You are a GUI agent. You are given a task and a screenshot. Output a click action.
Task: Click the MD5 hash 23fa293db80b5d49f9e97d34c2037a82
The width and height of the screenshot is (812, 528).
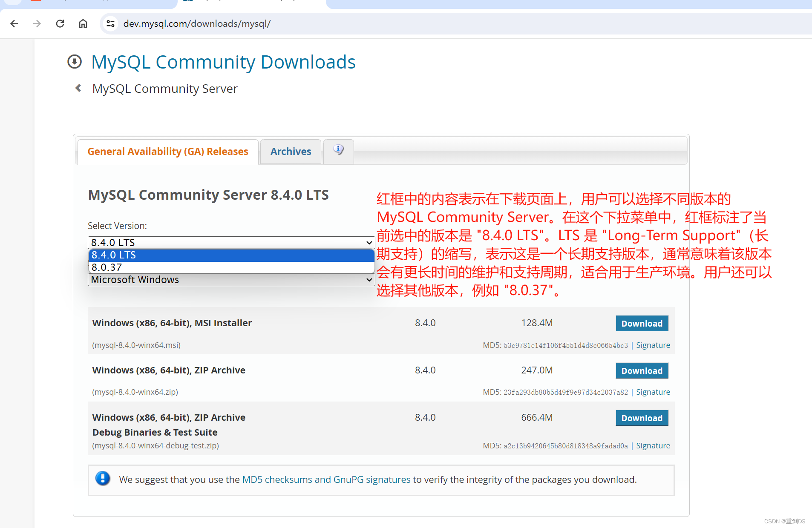566,392
